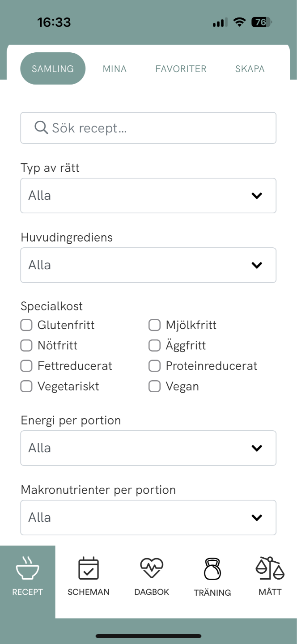297x644 pixels.
Task: Open the Huvudingrediens dropdown
Action: [148, 265]
